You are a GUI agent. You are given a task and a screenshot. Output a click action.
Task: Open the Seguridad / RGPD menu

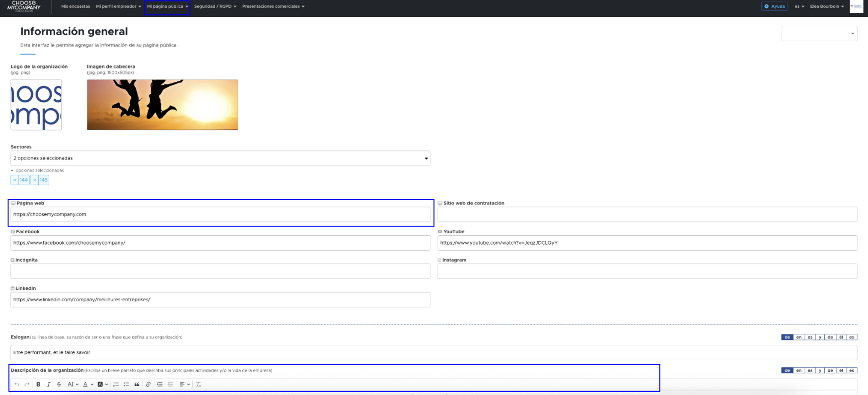(x=215, y=6)
